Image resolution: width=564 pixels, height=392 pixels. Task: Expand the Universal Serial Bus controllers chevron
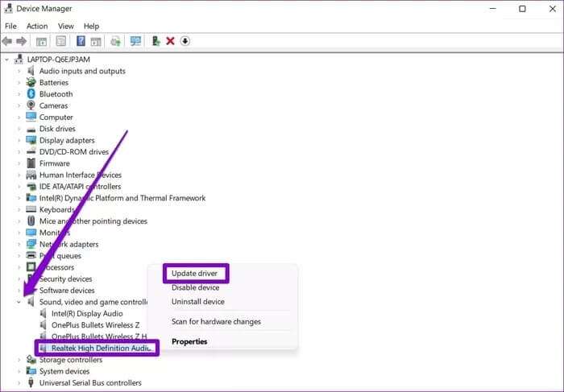click(x=19, y=383)
